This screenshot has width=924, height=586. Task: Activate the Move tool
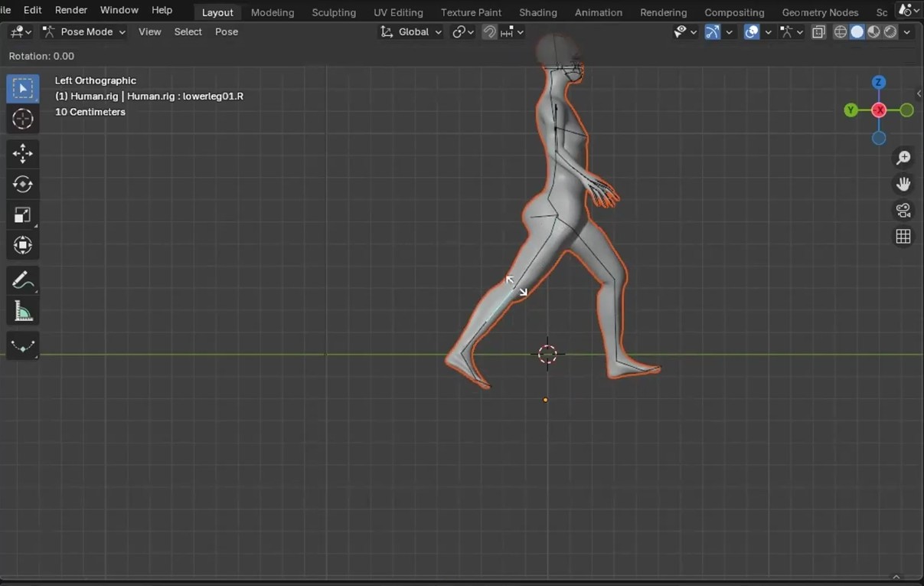pyautogui.click(x=22, y=154)
